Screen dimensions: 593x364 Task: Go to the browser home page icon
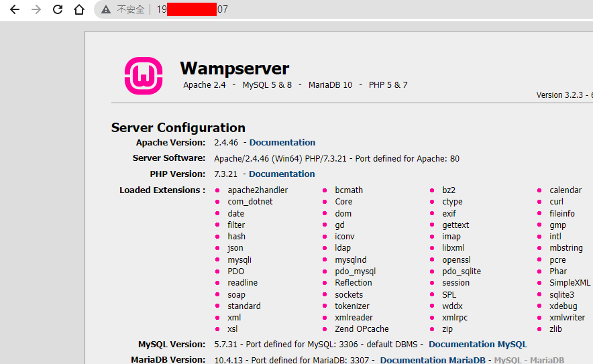pyautogui.click(x=79, y=9)
